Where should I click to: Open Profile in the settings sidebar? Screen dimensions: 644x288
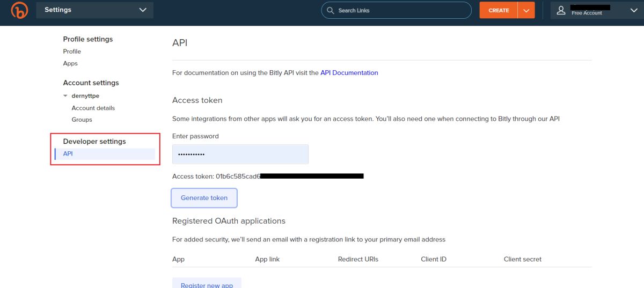(72, 51)
